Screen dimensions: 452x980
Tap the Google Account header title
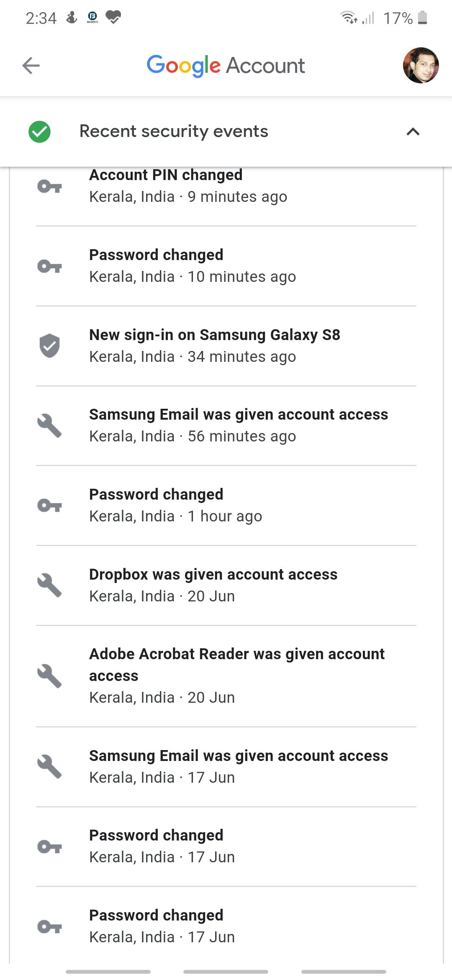tap(226, 66)
